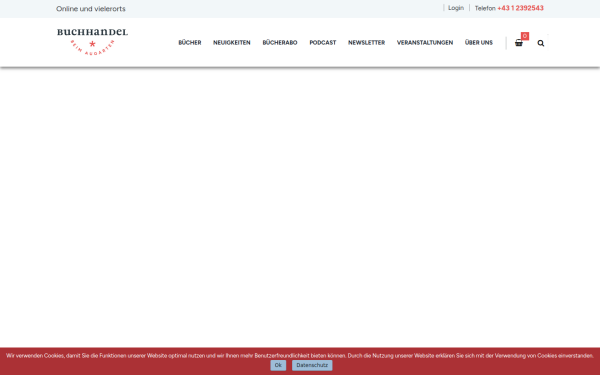Open the Bücher menu
The height and width of the screenshot is (375, 600).
click(x=190, y=42)
